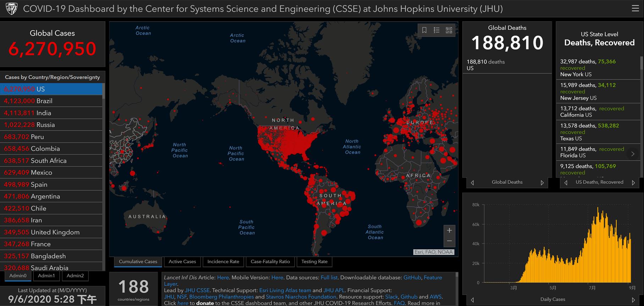The image size is (644, 306).
Task: Zoom in on the map with plus
Action: point(449,230)
